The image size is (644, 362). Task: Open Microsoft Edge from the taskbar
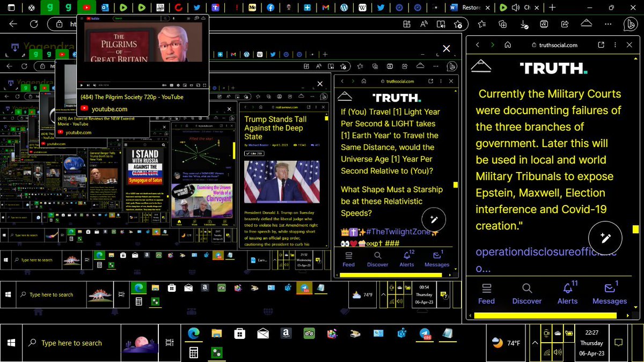tap(193, 334)
